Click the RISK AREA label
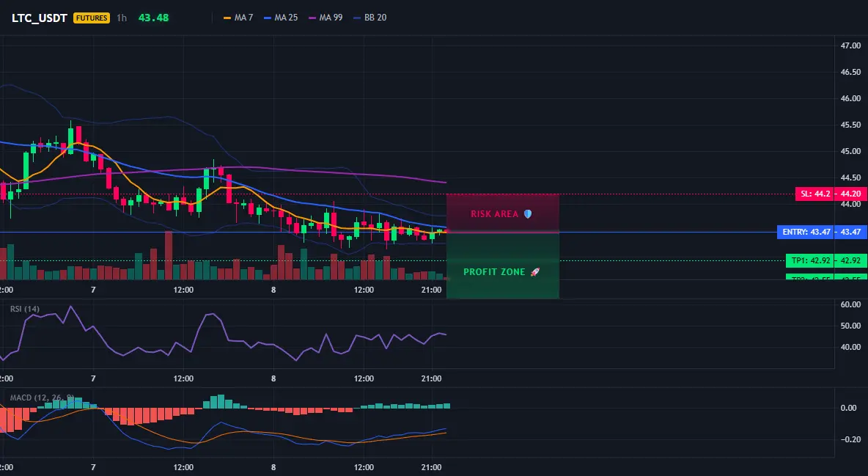The height and width of the screenshot is (476, 868). click(494, 214)
